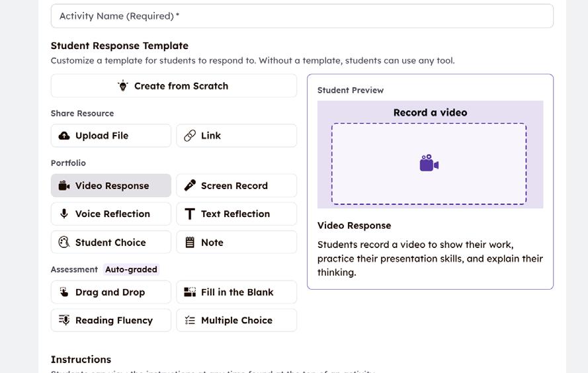Choose the Upload File option
The width and height of the screenshot is (588, 373).
111,136
